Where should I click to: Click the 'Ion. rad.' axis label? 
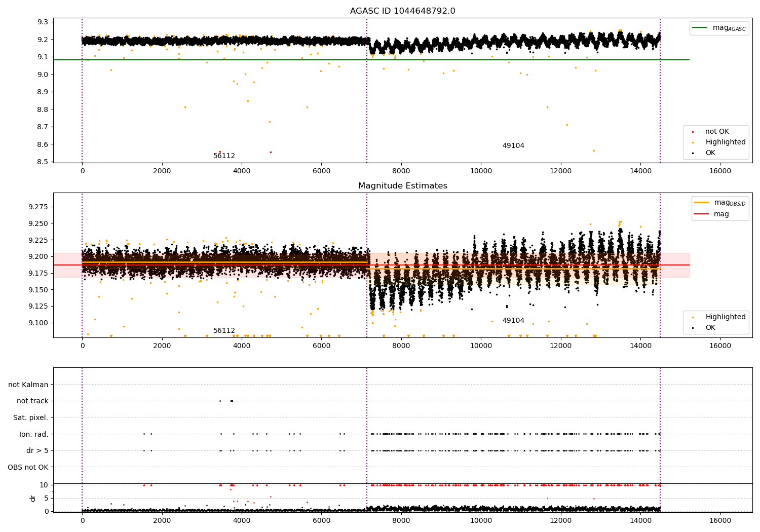34,434
